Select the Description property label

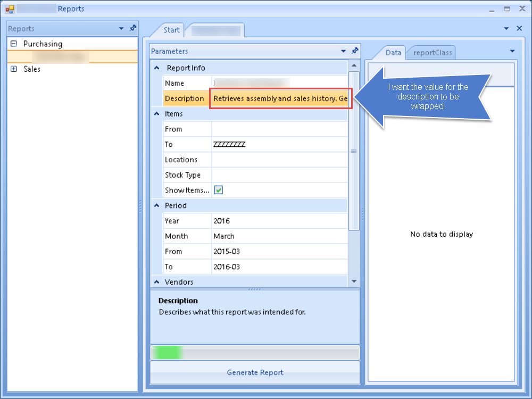[184, 98]
